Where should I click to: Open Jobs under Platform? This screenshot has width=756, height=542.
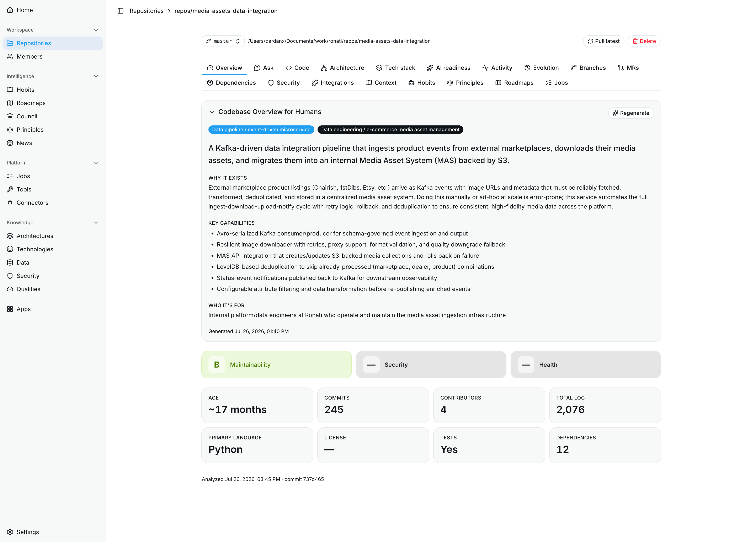(x=53, y=176)
